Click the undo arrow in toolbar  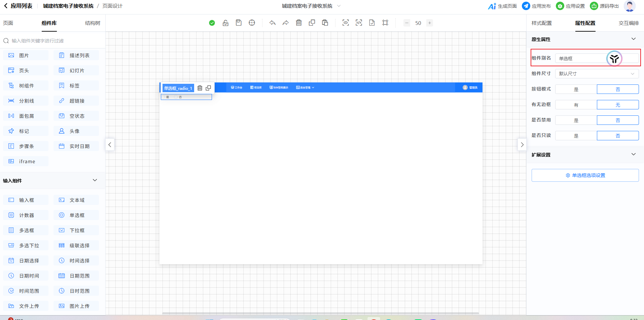pyautogui.click(x=272, y=23)
